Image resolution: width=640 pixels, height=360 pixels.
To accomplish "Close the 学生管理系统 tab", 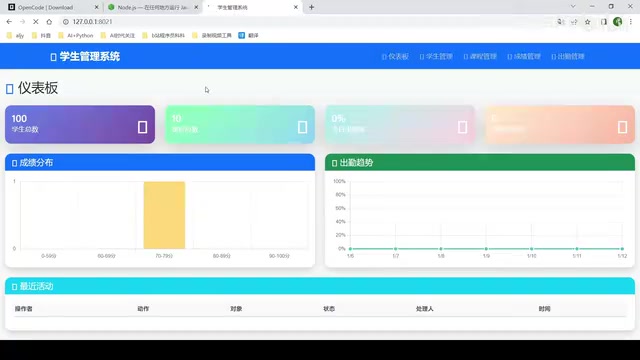I will [296, 7].
